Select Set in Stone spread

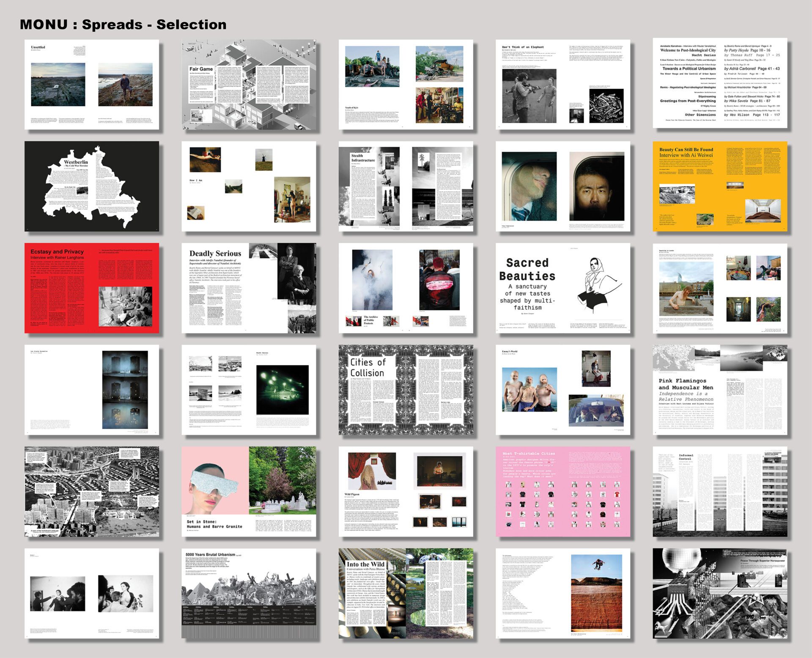click(249, 491)
